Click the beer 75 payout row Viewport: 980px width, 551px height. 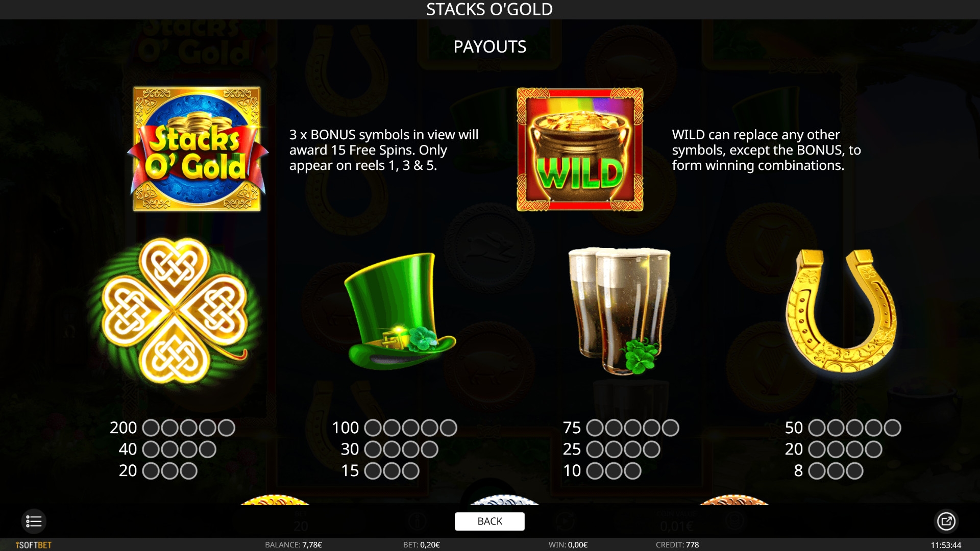click(621, 428)
